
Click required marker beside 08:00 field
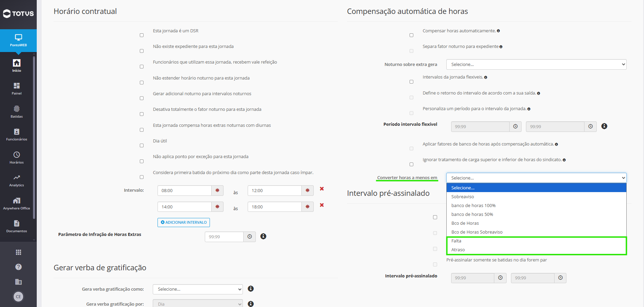[x=217, y=190]
